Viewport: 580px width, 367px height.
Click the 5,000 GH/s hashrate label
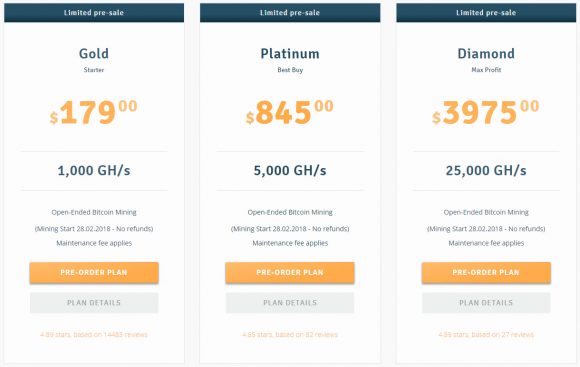[290, 171]
